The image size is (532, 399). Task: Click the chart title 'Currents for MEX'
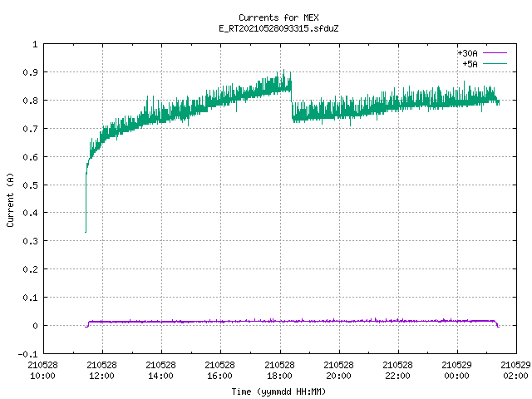278,17
